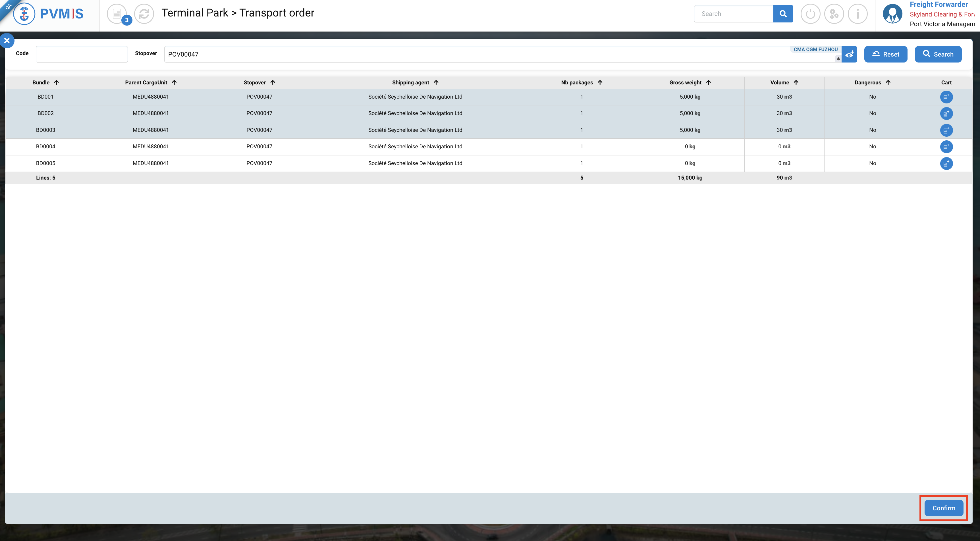The width and height of the screenshot is (980, 541).
Task: Click cart icon for BD0003 row
Action: pyautogui.click(x=946, y=130)
